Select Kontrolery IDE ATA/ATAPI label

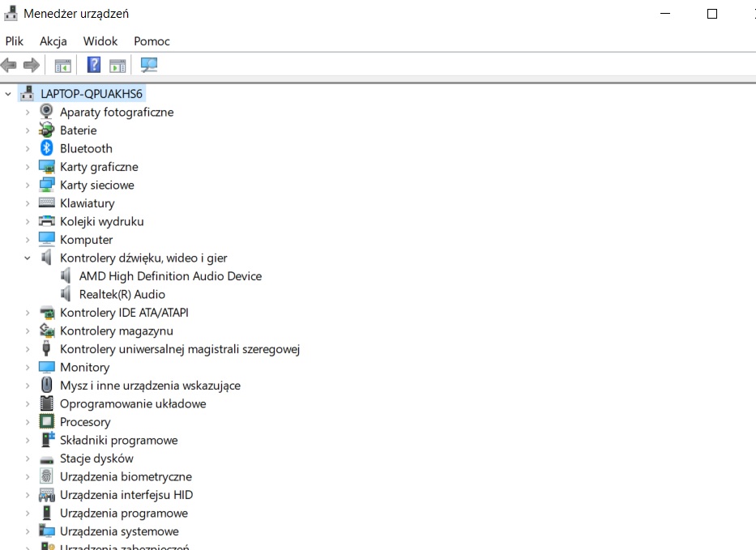[124, 313]
